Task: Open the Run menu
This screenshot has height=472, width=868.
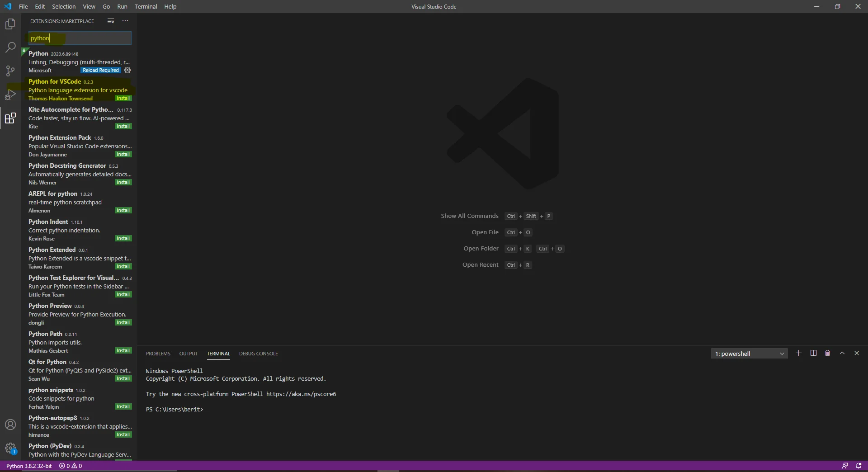Action: (122, 7)
